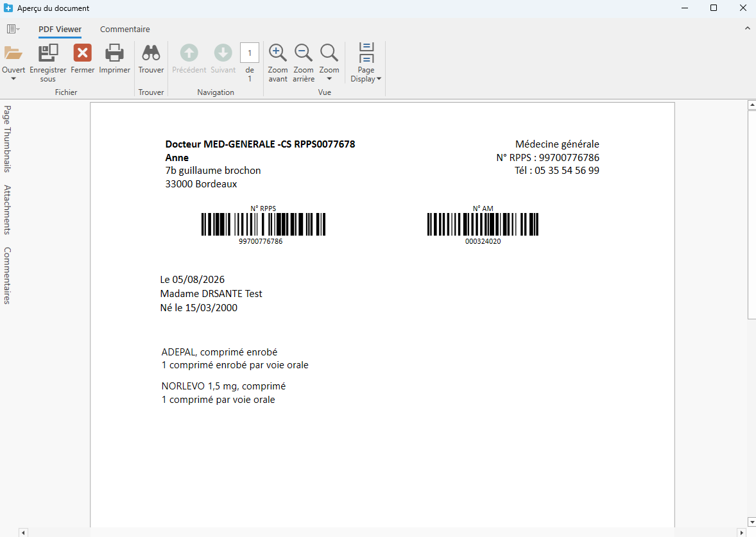This screenshot has height=537, width=756.
Task: Open the Page Display options dropdown
Action: point(366,64)
